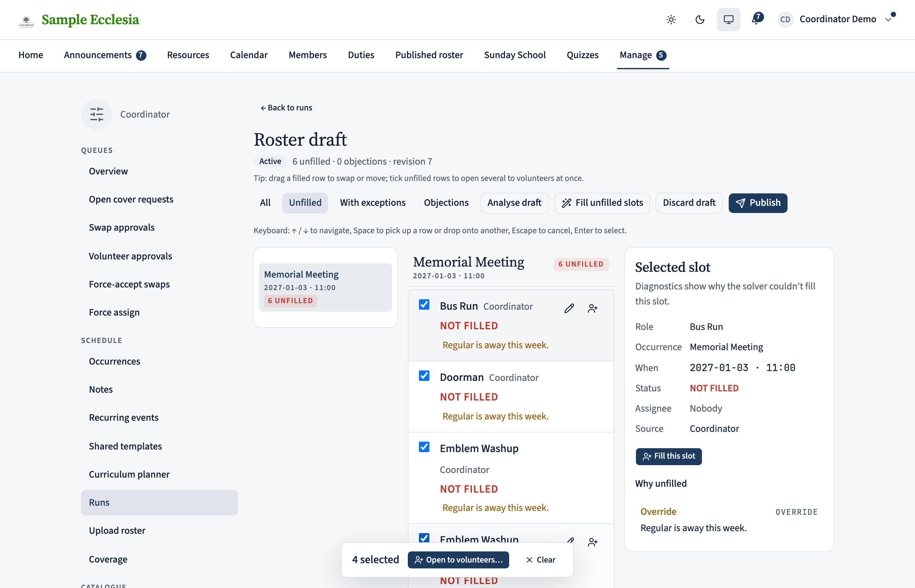Image resolution: width=915 pixels, height=588 pixels.
Task: Click the Coordinator sliders icon
Action: [x=97, y=114]
